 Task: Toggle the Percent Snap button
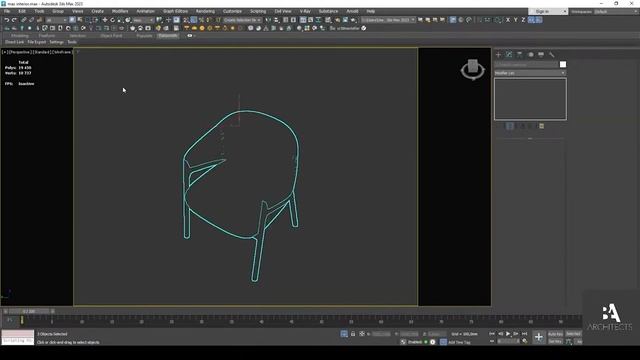point(201,20)
